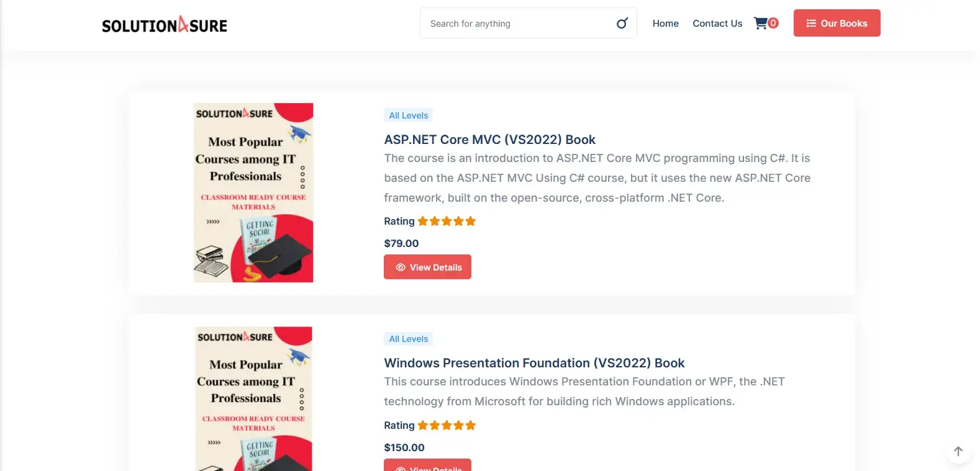Viewport: 980px width, 471px height.
Task: Click the list icon in Our Books button
Action: point(811,24)
